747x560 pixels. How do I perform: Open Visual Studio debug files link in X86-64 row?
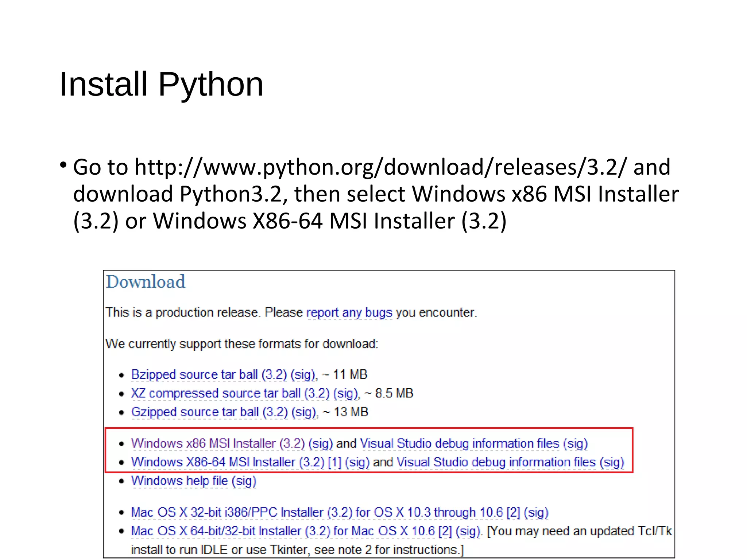point(496,462)
